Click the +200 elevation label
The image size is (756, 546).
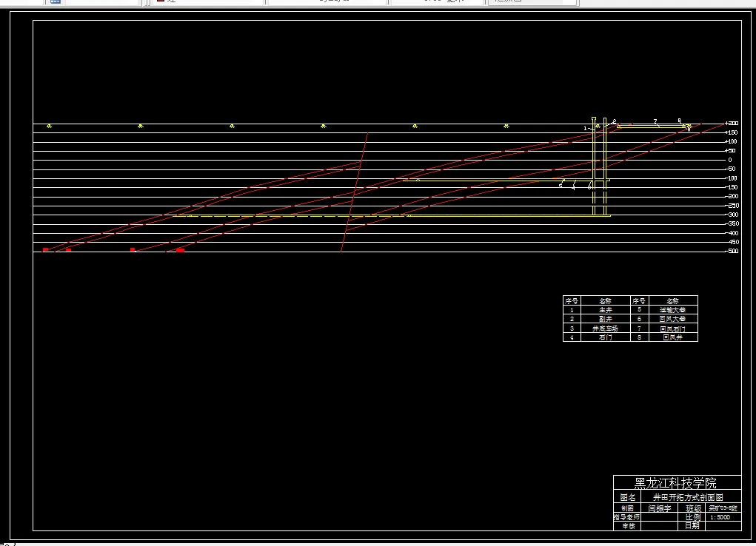tap(732, 124)
